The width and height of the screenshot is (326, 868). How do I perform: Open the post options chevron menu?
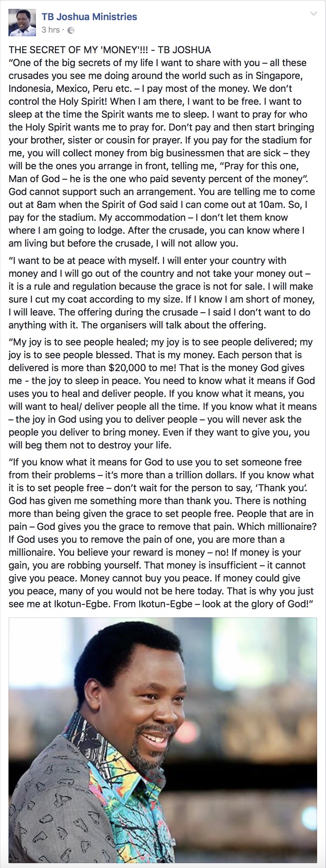[x=313, y=15]
